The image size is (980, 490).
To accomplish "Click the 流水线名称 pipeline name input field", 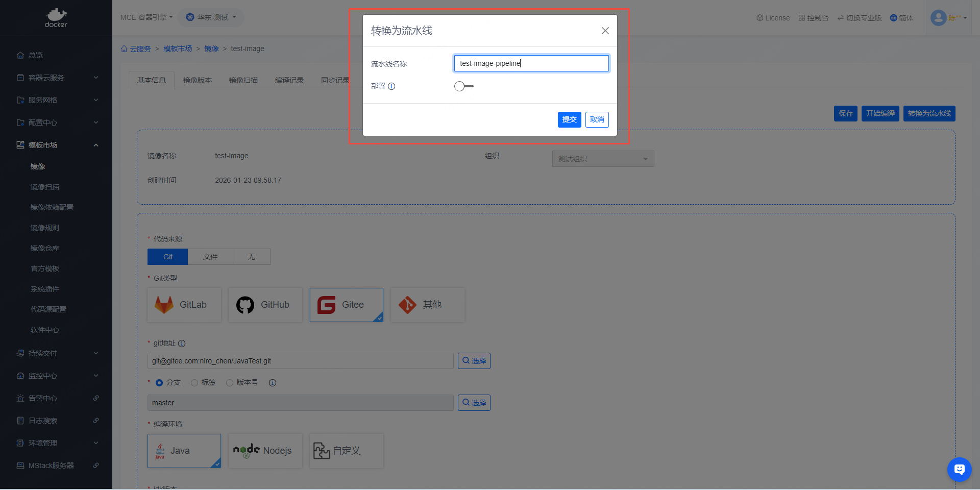I will [531, 63].
